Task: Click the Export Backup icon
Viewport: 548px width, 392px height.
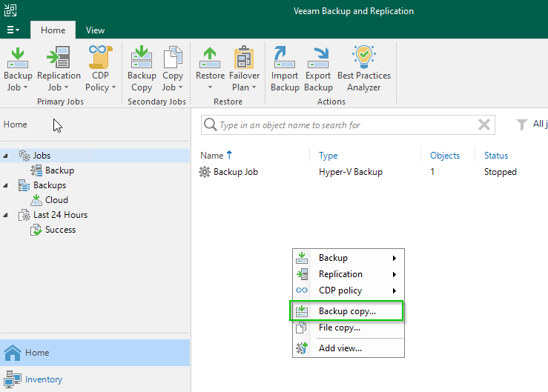Action: (x=318, y=58)
